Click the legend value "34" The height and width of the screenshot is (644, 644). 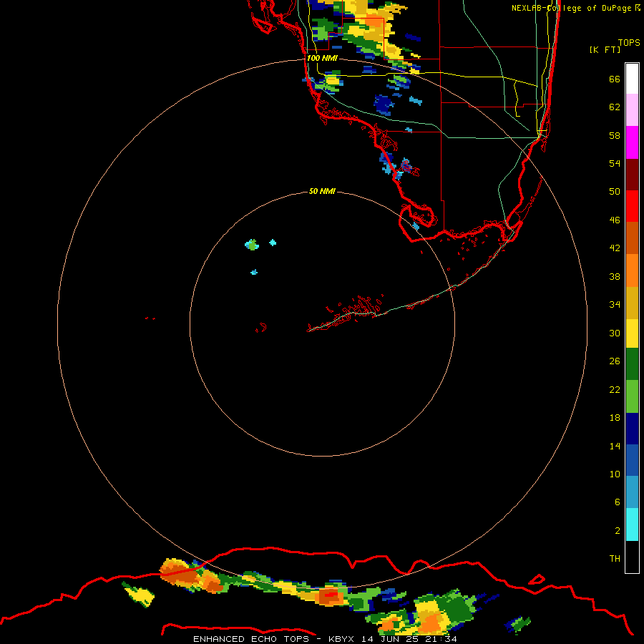615,305
